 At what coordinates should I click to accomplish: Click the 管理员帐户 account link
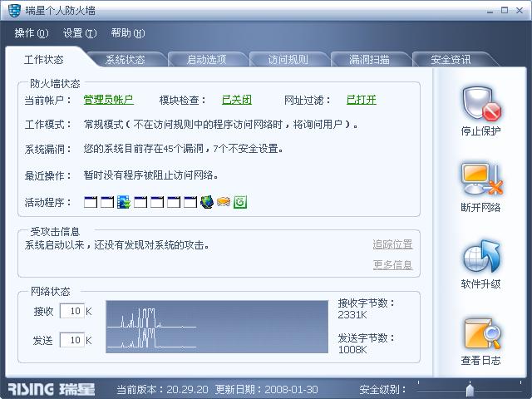pos(108,100)
